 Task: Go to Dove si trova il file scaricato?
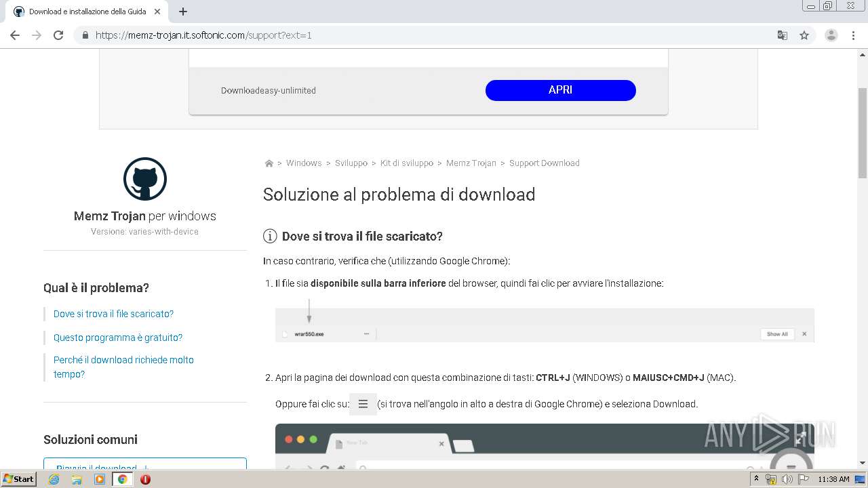(x=113, y=314)
